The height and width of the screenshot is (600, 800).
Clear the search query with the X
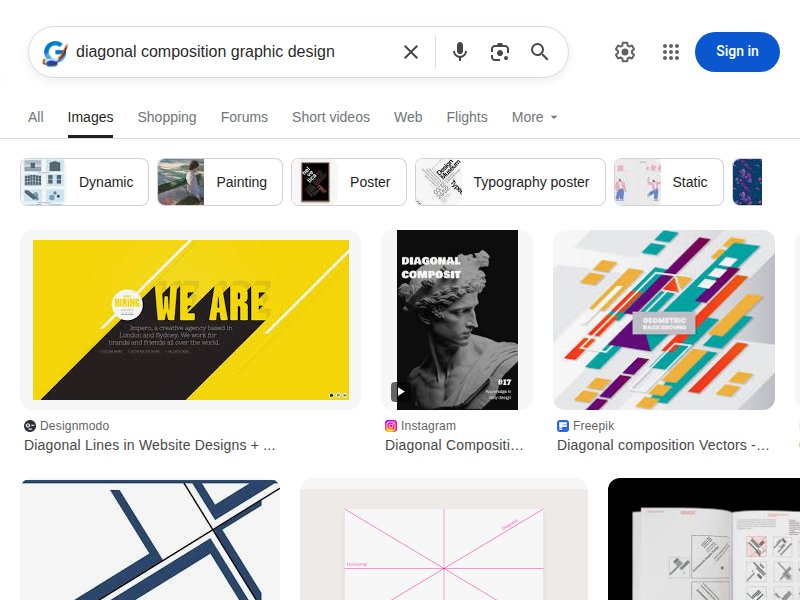411,52
